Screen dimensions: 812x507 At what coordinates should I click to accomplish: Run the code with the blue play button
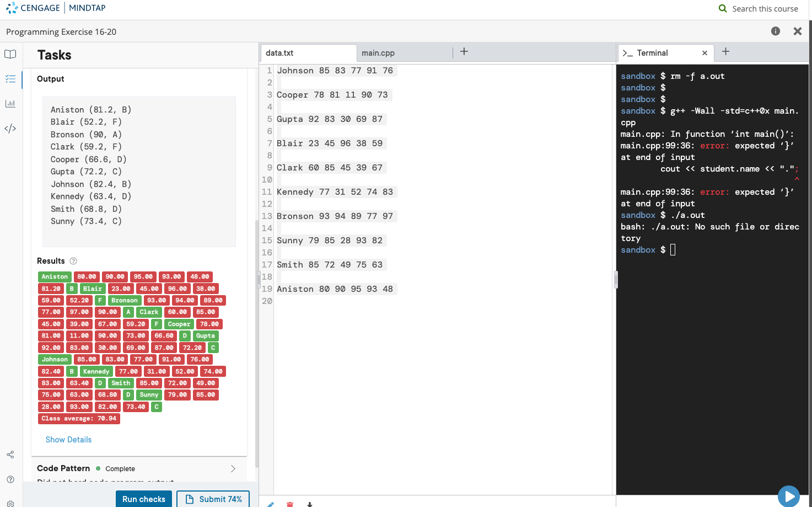788,495
